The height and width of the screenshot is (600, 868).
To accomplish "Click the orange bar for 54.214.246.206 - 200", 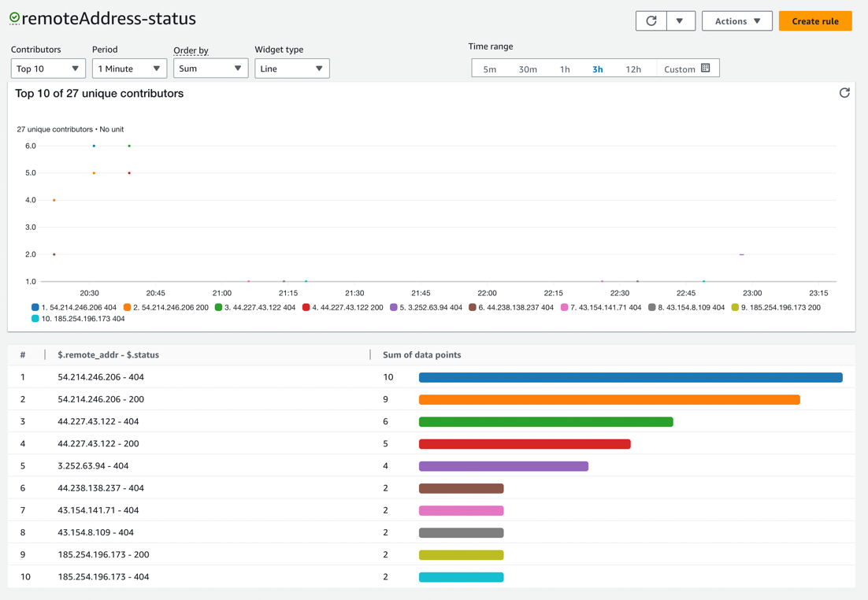I will pos(610,399).
